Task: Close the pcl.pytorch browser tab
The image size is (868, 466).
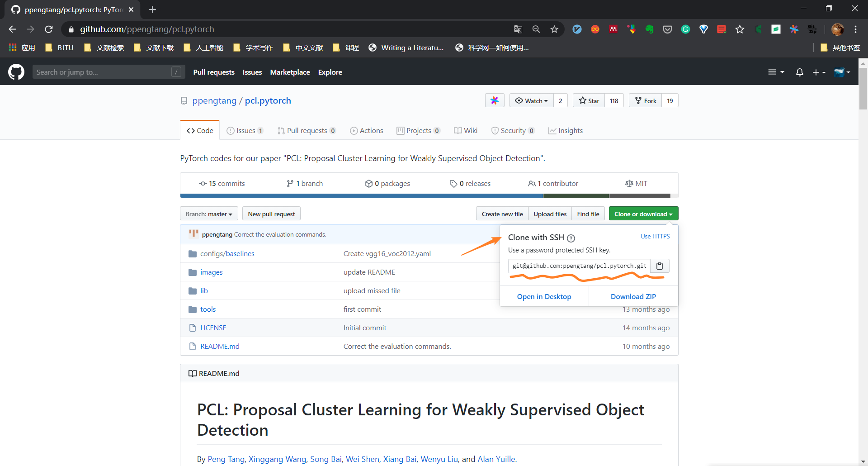Action: (131, 10)
